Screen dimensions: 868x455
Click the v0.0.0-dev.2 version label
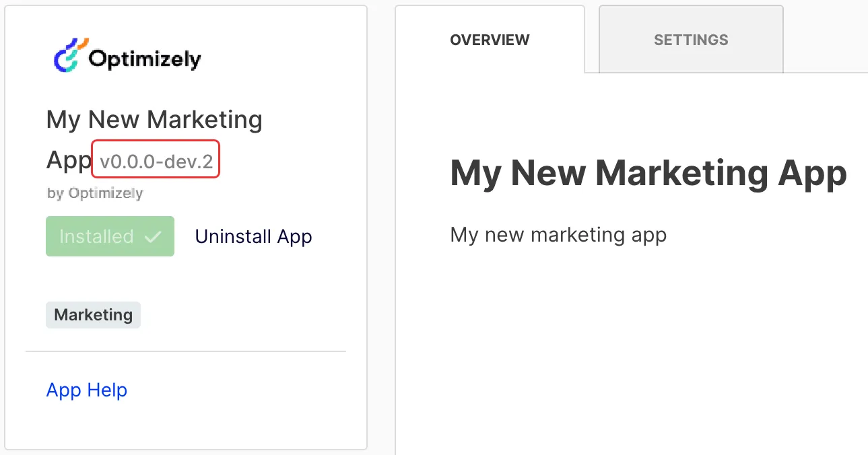point(156,160)
